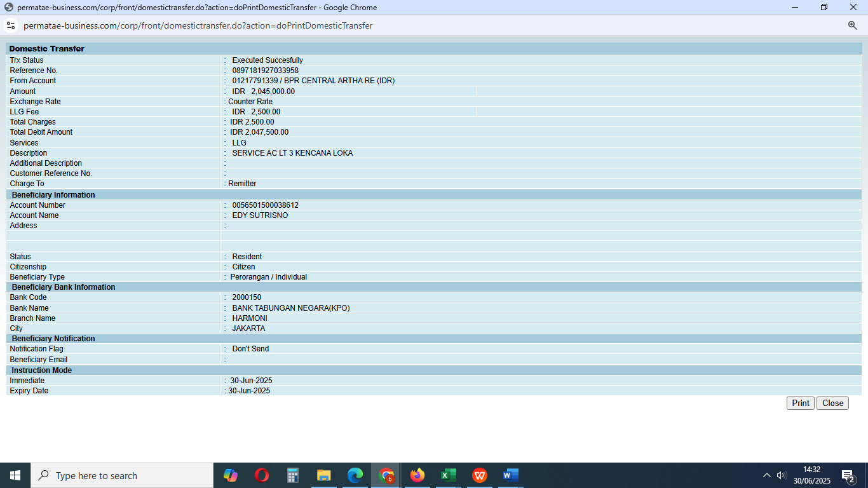Switch to Word on the taskbar
The height and width of the screenshot is (488, 868).
point(510,475)
